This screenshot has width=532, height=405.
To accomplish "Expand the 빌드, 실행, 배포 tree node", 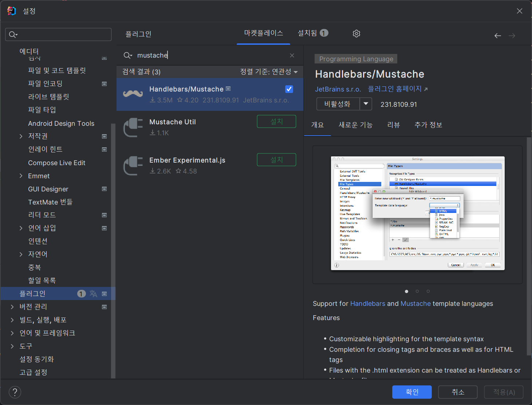I will point(12,320).
